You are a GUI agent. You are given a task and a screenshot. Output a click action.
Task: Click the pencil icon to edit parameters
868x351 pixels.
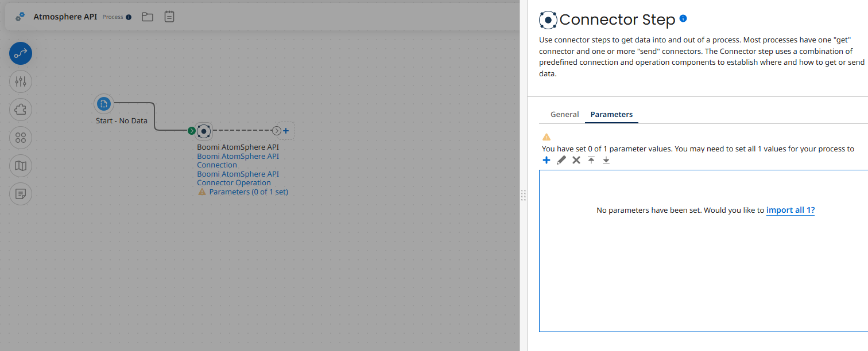click(561, 160)
